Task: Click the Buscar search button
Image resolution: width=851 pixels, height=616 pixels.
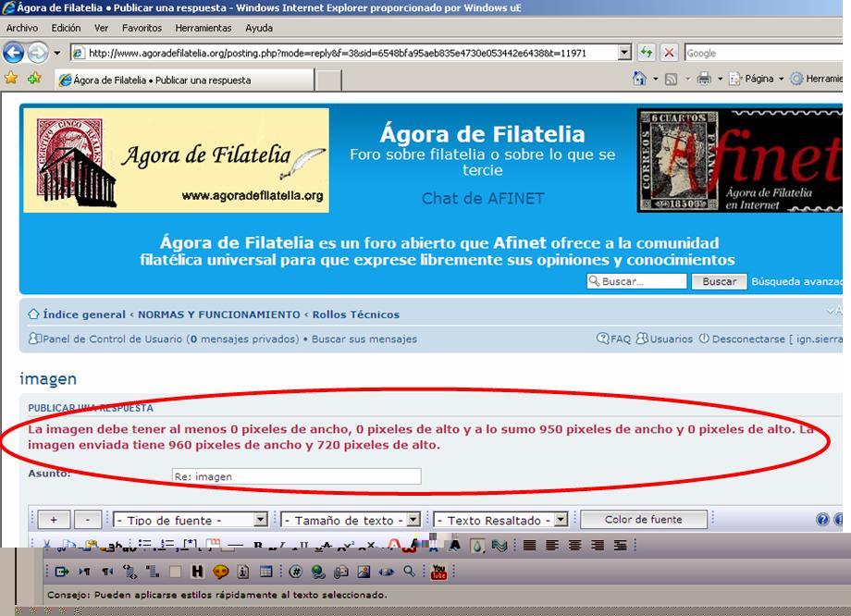Action: pos(719,281)
